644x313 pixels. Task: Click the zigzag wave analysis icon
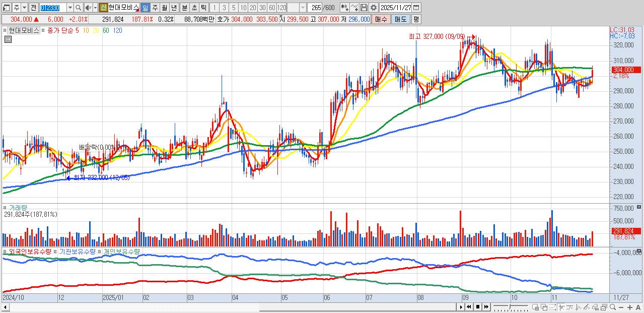click(578, 307)
